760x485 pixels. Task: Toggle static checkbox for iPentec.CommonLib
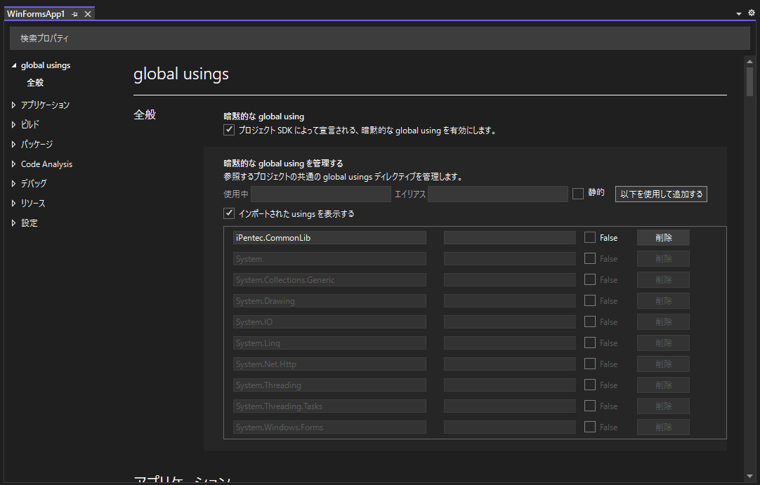pyautogui.click(x=590, y=237)
